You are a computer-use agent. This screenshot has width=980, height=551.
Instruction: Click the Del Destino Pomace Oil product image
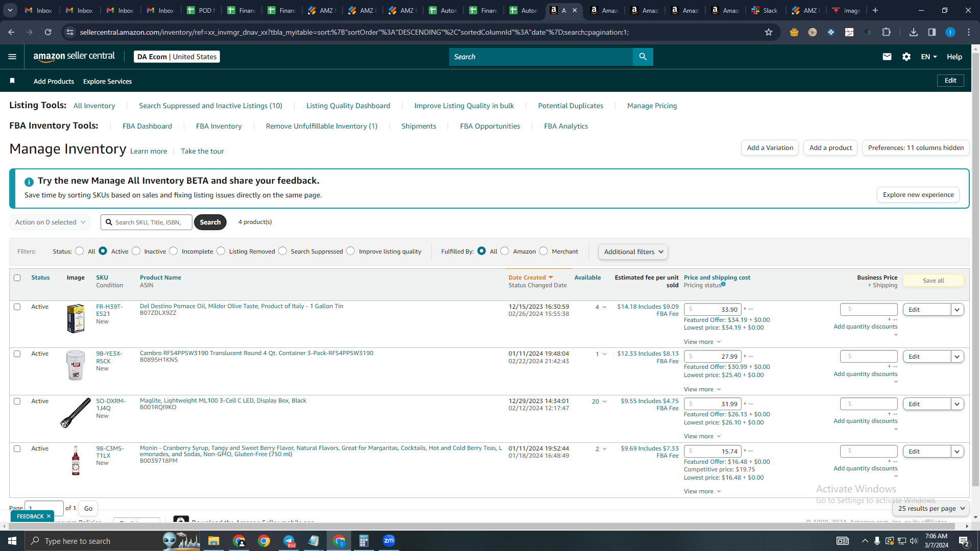click(76, 318)
